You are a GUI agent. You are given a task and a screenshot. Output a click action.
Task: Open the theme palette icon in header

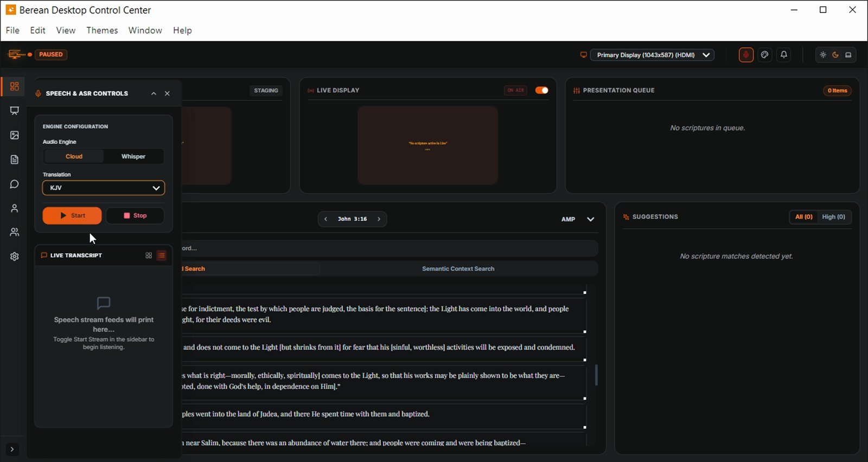pyautogui.click(x=765, y=55)
